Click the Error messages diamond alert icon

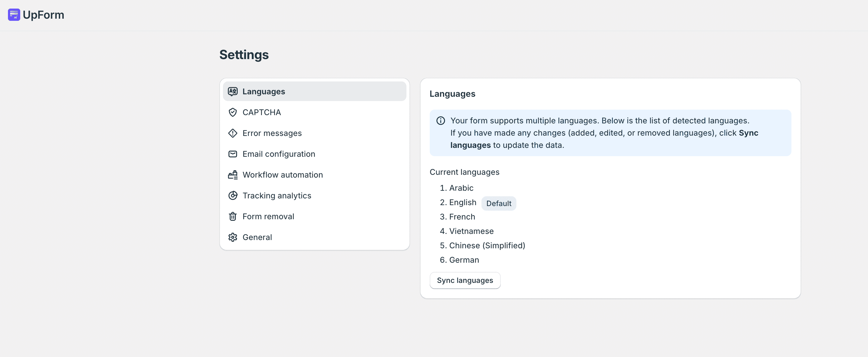click(x=232, y=133)
